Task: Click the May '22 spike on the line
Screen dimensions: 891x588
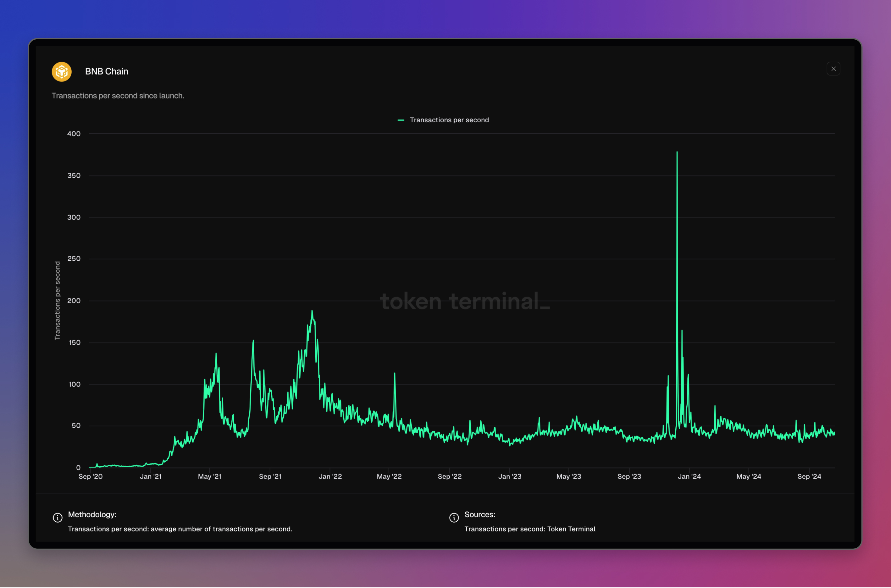Action: click(x=394, y=374)
